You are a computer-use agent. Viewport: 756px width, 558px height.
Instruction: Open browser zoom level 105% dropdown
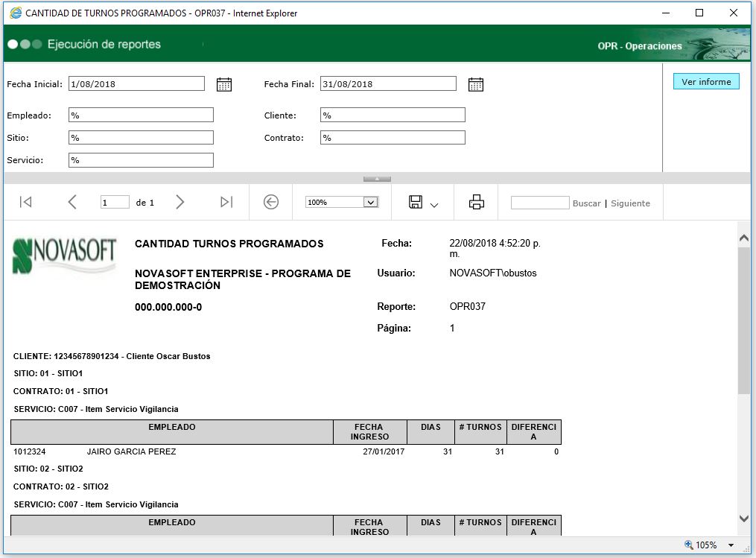click(731, 545)
